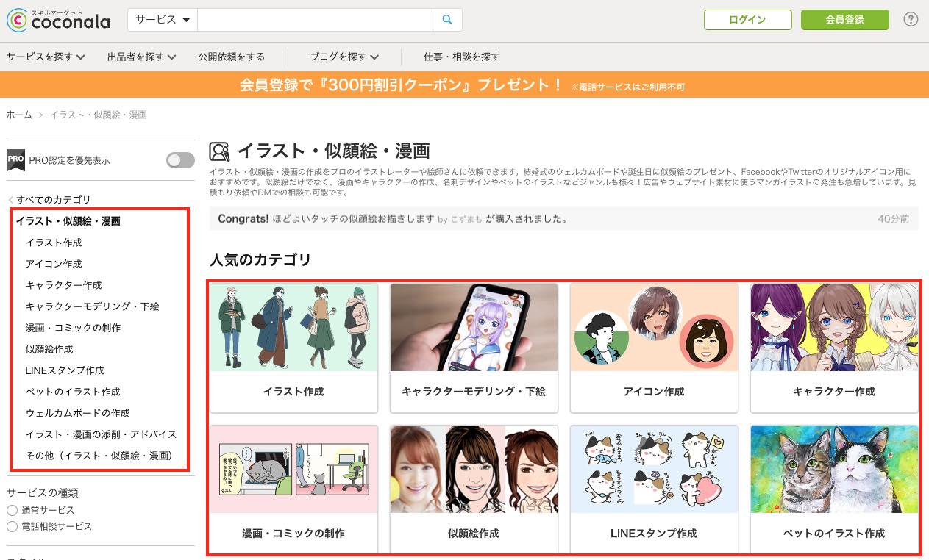Viewport: 929px width, 560px height.
Task: Click the coconala logo
Action: (x=58, y=20)
